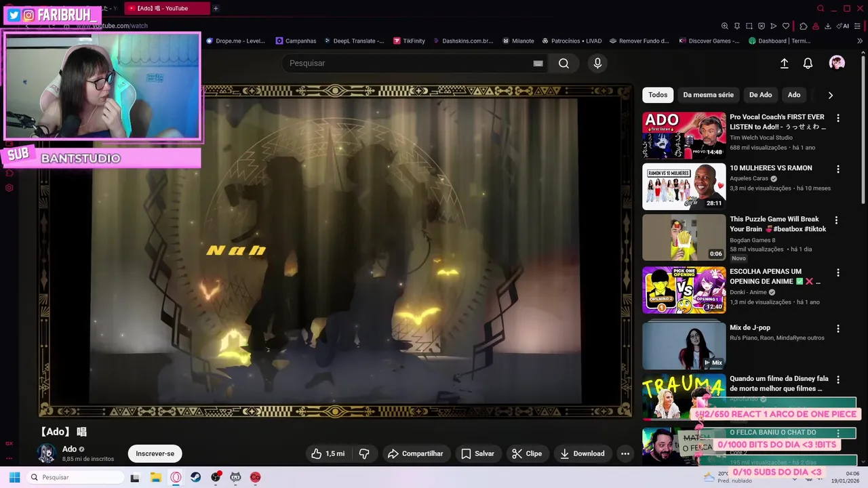The image size is (868, 488).
Task: Click the AI button in browser toolbar
Action: 844,26
